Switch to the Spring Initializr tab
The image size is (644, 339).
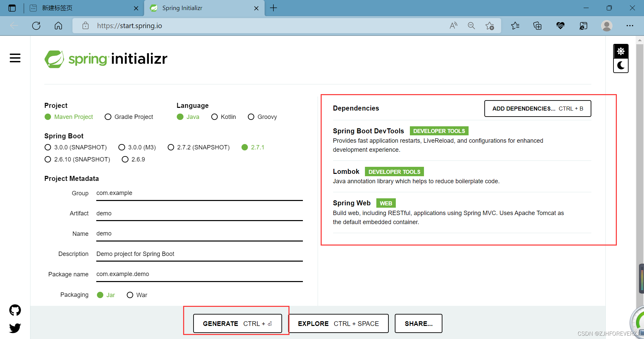pos(205,8)
